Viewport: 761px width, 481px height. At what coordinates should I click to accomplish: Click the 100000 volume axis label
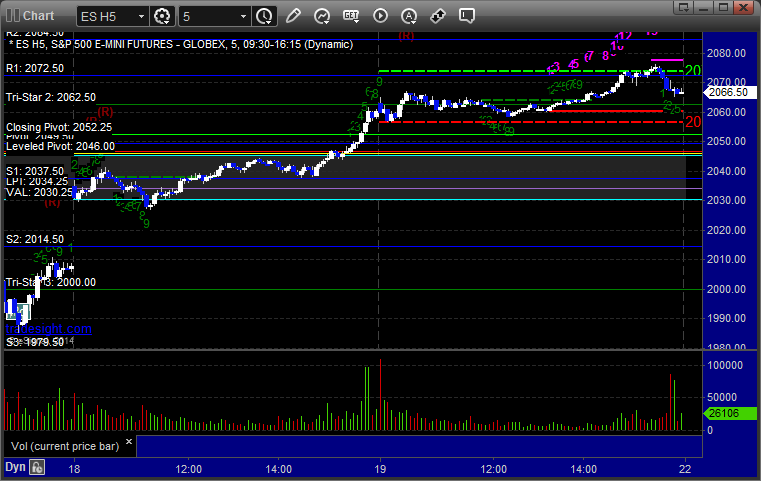click(x=725, y=365)
